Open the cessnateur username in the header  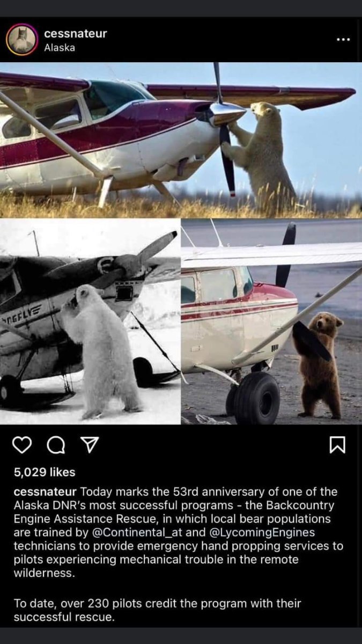pos(76,33)
